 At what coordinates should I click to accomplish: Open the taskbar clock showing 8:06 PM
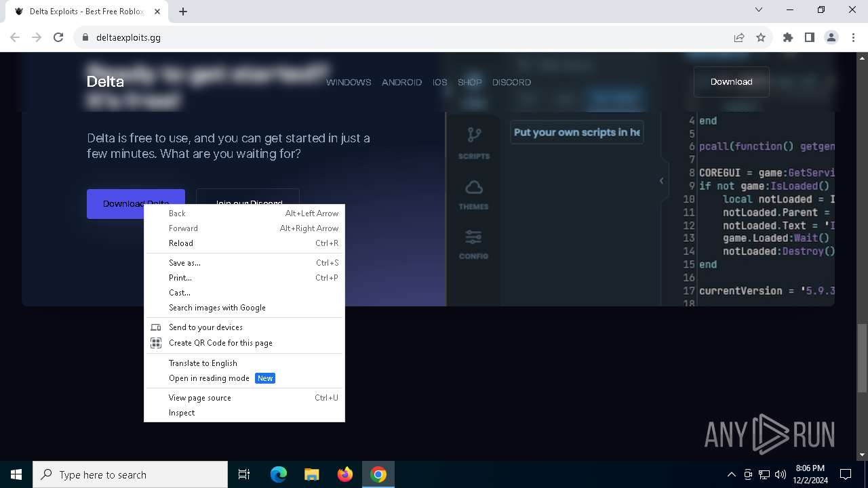tap(811, 474)
